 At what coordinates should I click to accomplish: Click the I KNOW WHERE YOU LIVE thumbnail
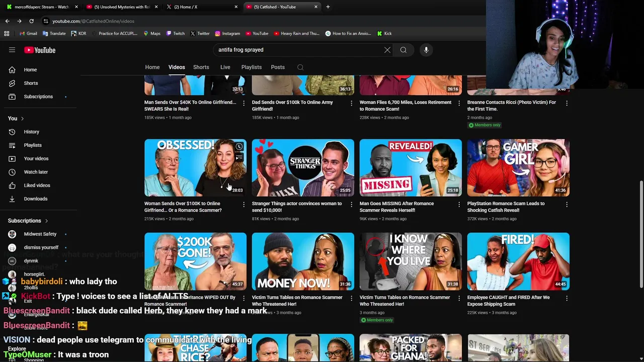tap(411, 261)
